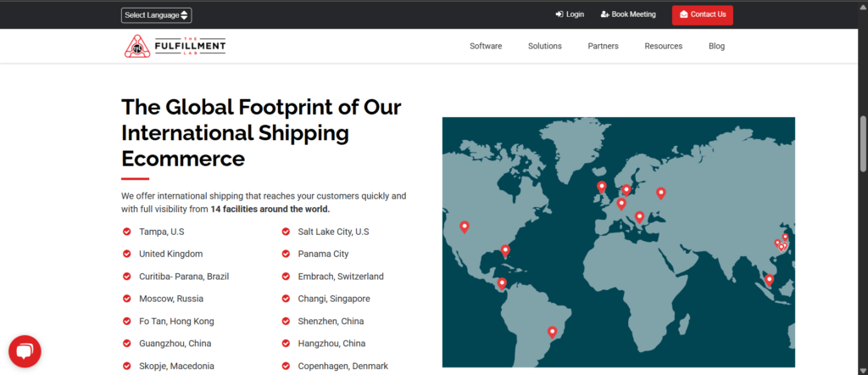Image resolution: width=868 pixels, height=375 pixels.
Task: Select the text "Copenhagen, Denmark"
Action: [342, 367]
